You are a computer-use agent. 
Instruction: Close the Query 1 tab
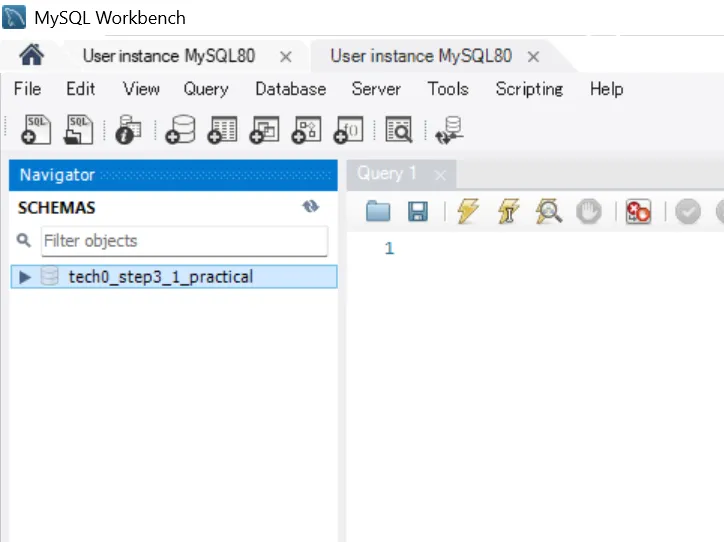coord(440,175)
